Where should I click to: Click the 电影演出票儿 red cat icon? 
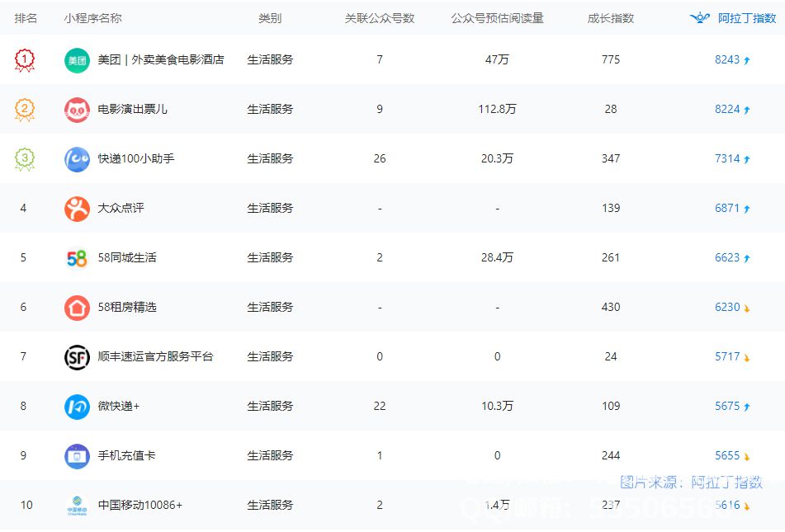click(x=77, y=110)
